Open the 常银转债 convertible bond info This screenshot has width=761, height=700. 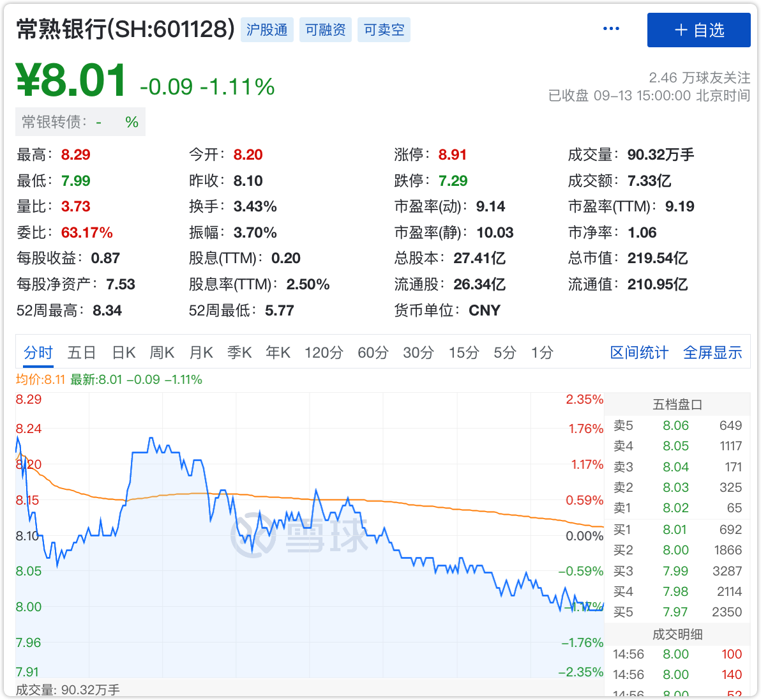point(80,122)
